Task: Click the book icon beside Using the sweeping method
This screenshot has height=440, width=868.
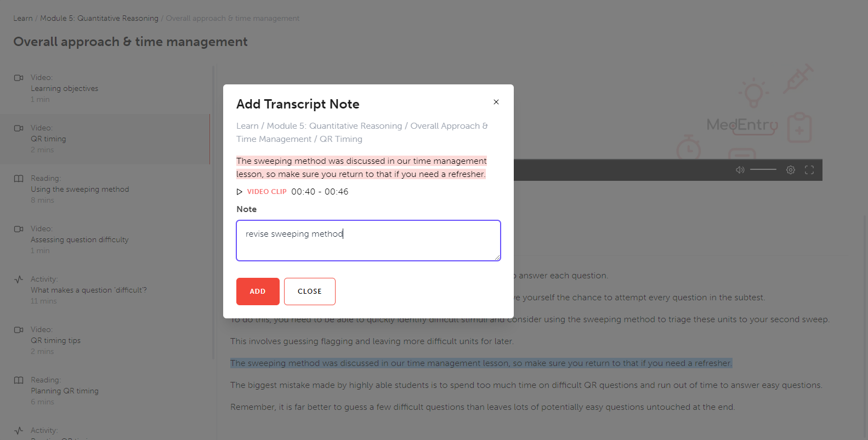Action: coord(19,179)
